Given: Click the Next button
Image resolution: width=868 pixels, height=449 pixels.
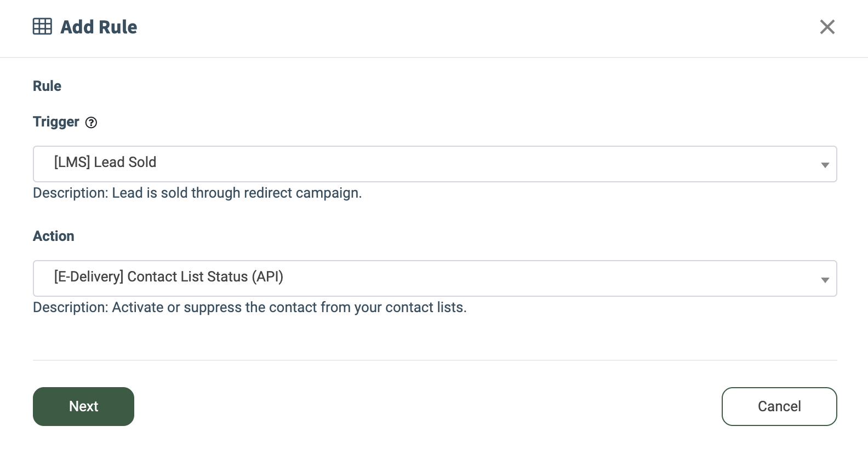Looking at the screenshot, I should click(x=83, y=406).
